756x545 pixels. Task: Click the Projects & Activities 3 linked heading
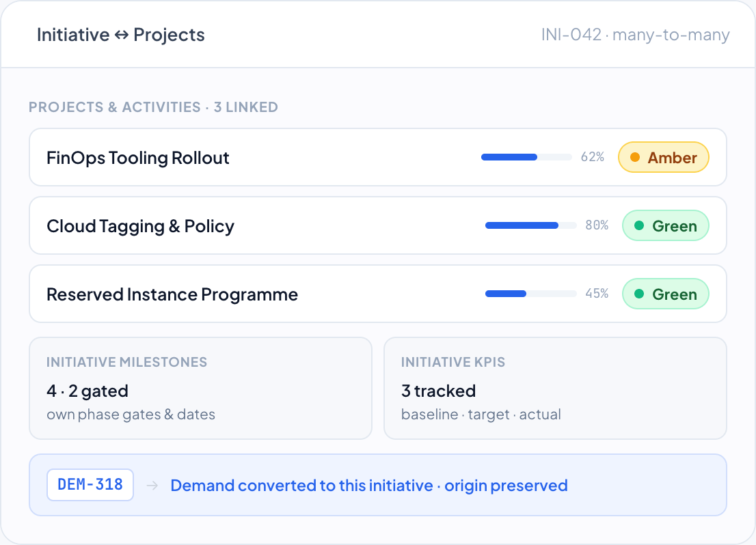(153, 107)
